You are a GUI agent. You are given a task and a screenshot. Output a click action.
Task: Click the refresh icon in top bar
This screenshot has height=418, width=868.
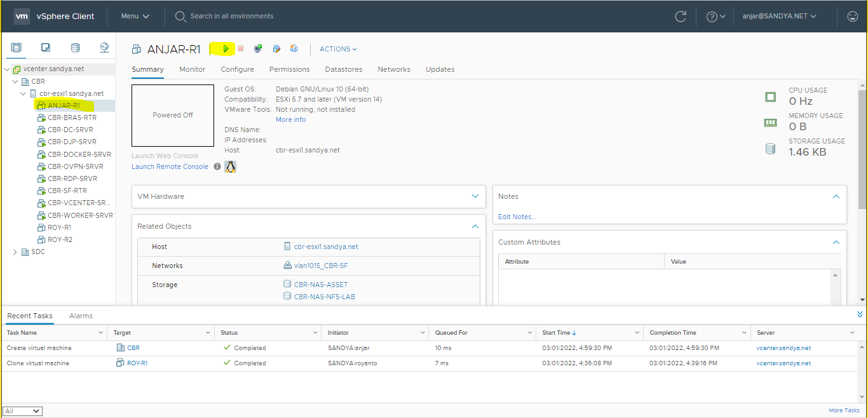[681, 17]
